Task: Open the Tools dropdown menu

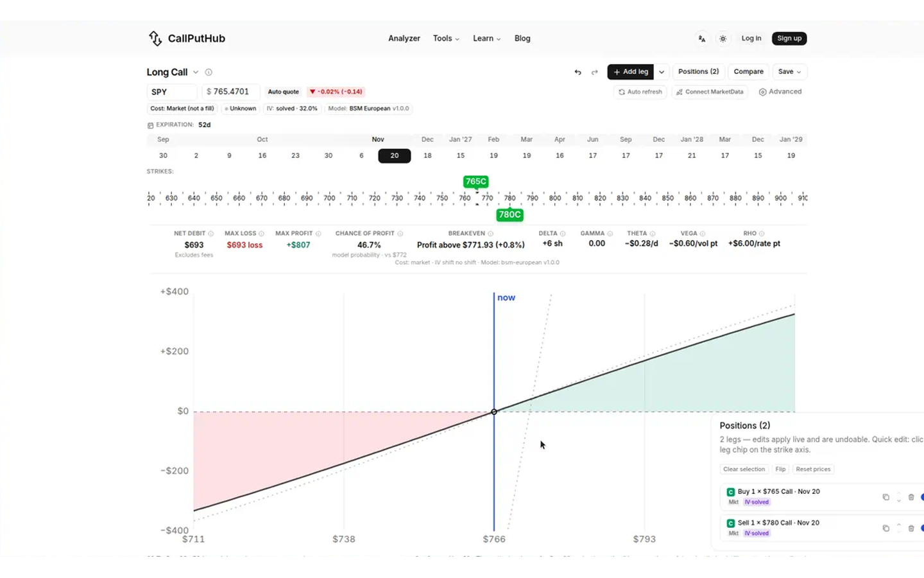Action: pyautogui.click(x=446, y=39)
